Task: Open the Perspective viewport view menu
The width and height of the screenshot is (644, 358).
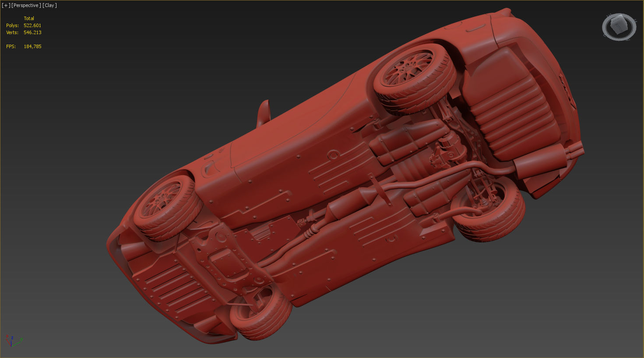Action: pyautogui.click(x=26, y=5)
